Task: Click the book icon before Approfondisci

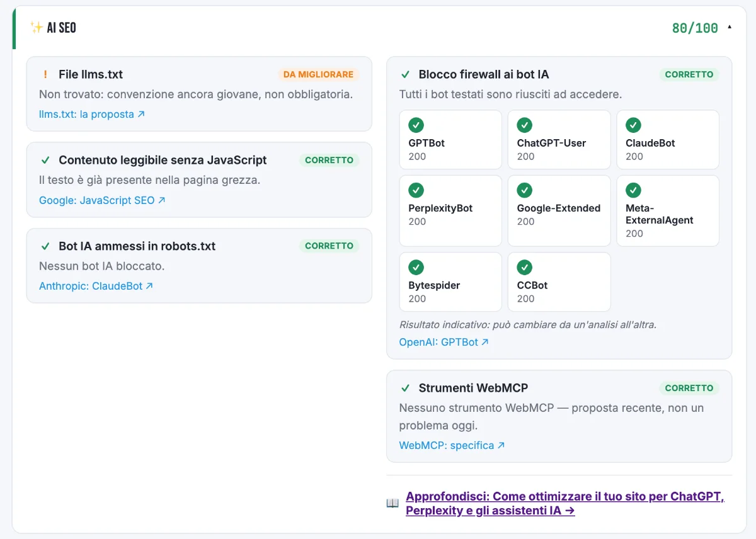Action: pyautogui.click(x=392, y=503)
